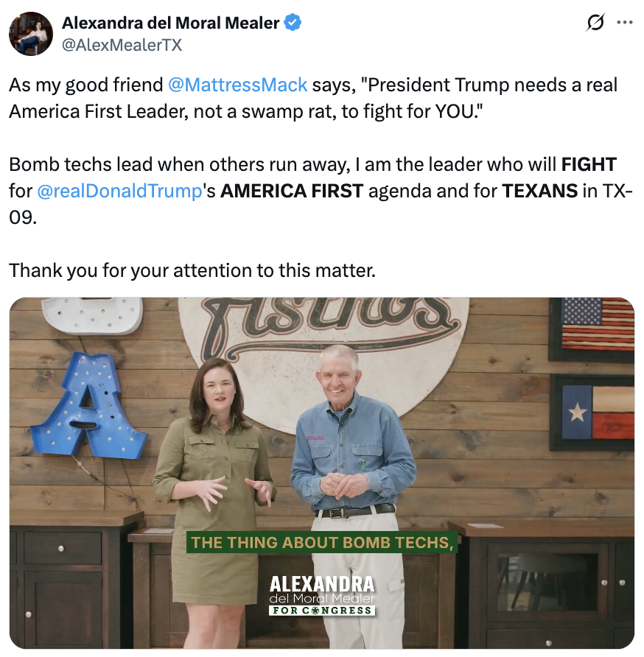Click the Alexandra for Congress logo overlay
644x657 pixels.
(x=321, y=595)
